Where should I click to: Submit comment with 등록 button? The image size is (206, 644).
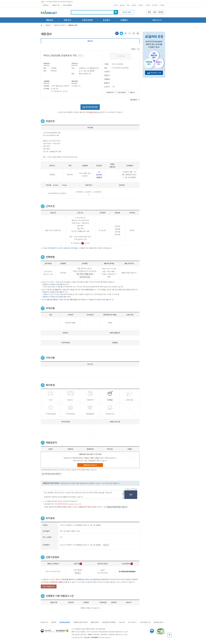[x=131, y=495]
